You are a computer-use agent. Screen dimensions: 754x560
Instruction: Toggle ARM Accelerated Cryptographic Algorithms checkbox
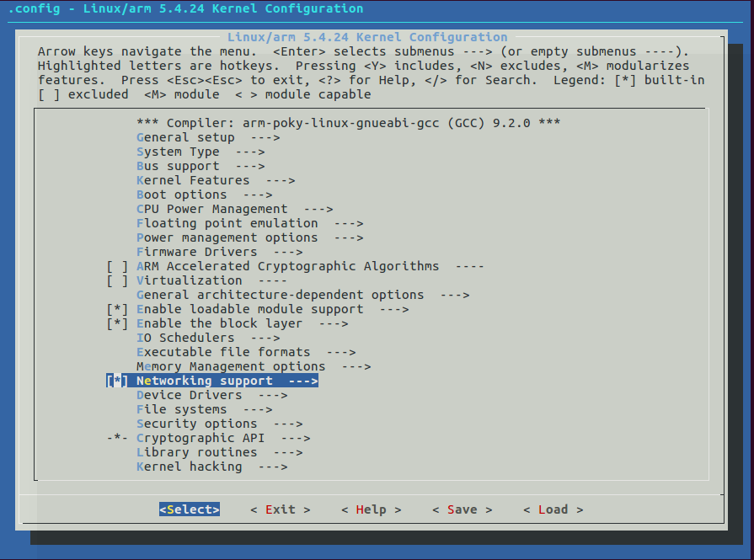(x=118, y=266)
